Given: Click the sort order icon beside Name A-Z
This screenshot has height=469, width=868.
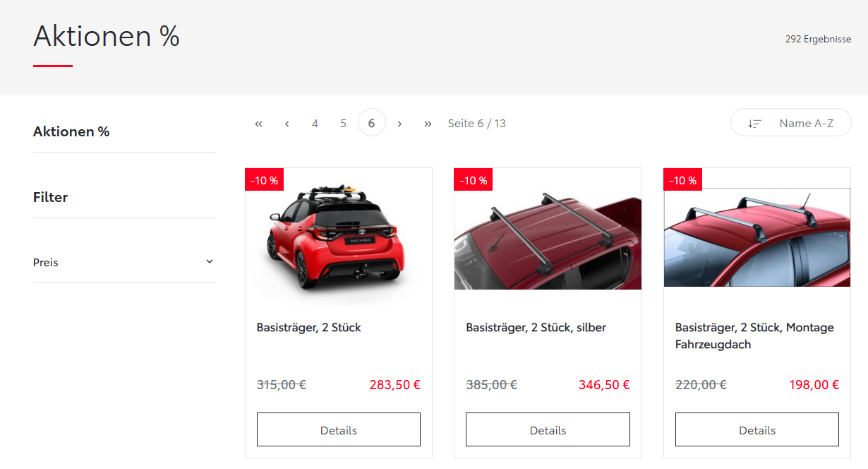Looking at the screenshot, I should 755,124.
